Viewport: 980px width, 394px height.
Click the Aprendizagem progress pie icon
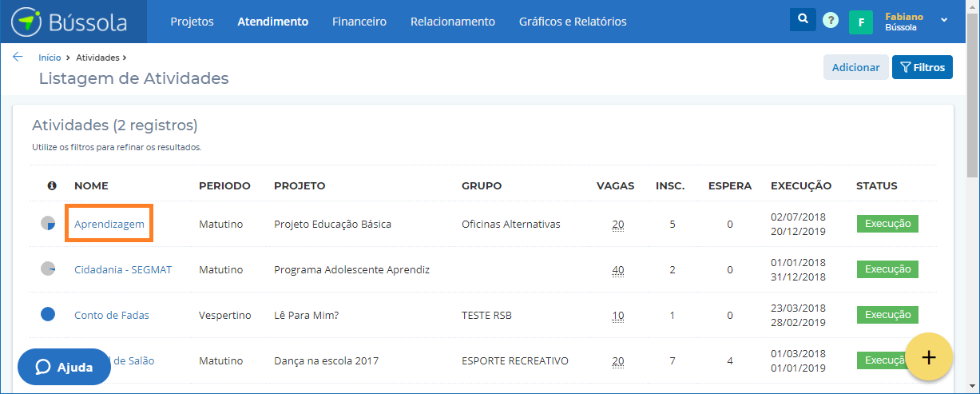(48, 224)
